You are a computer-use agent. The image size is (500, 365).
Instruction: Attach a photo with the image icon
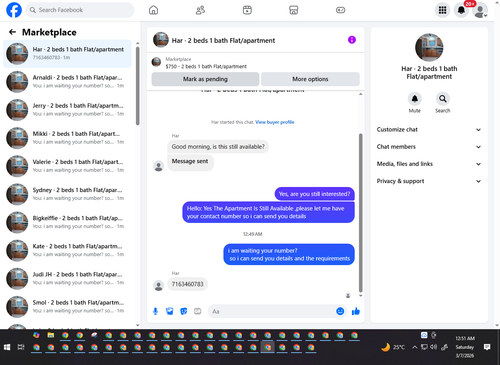[170, 311]
